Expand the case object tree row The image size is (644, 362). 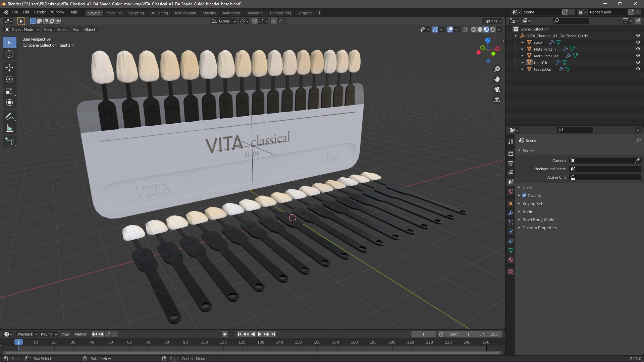pyautogui.click(x=522, y=43)
